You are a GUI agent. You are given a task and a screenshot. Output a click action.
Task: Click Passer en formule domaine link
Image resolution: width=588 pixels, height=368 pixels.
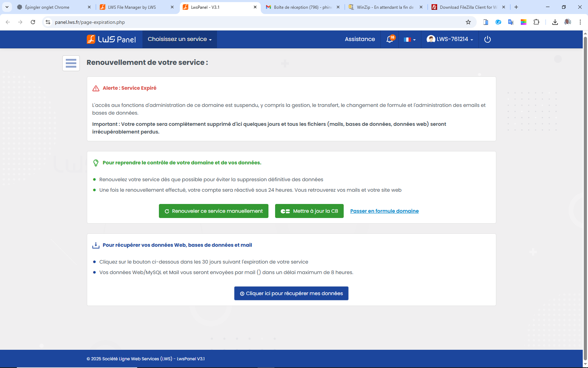click(384, 211)
